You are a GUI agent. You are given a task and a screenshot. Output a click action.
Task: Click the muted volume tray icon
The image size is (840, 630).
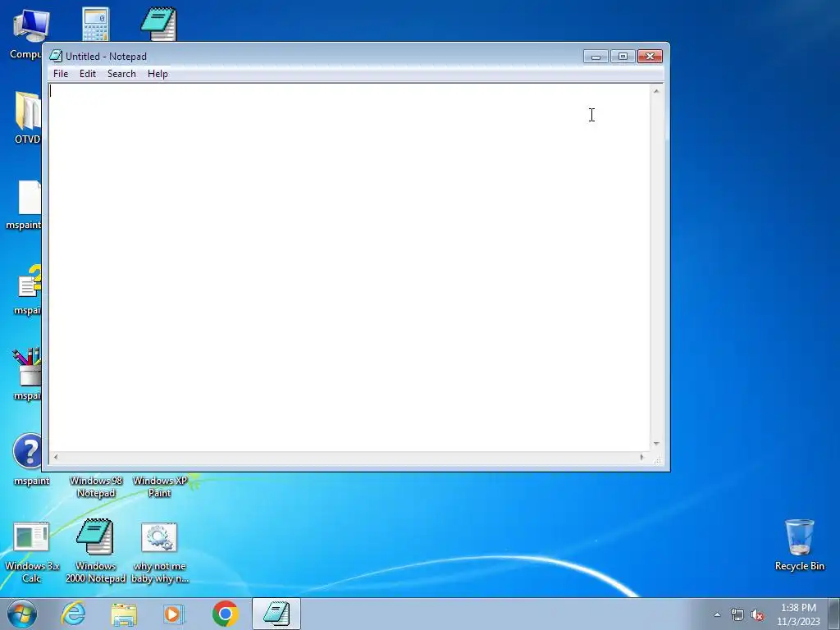757,615
